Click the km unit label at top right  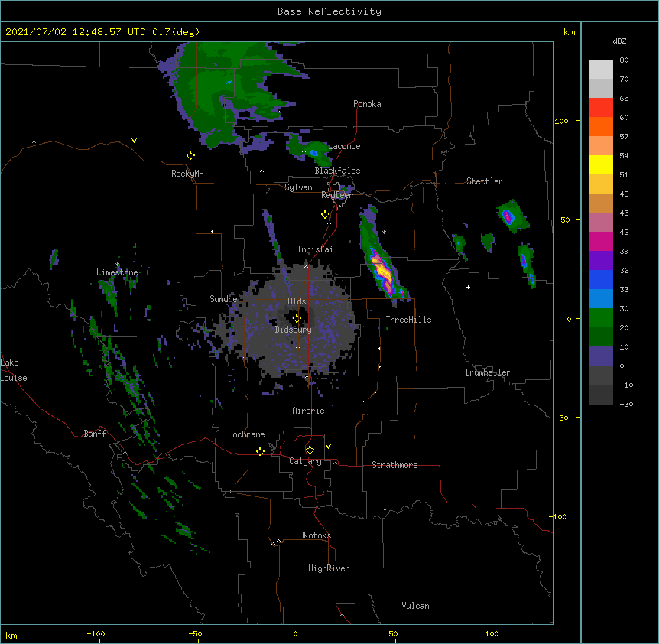coord(569,32)
